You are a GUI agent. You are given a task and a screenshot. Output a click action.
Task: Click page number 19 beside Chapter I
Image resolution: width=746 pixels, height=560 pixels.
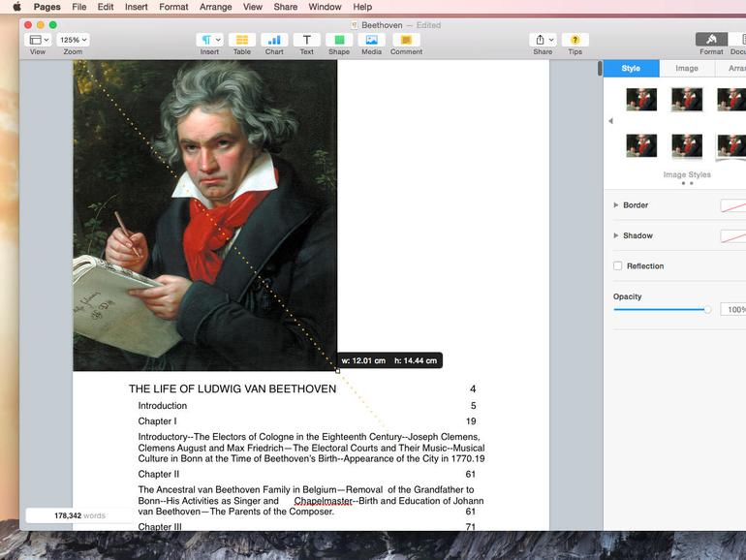471,421
